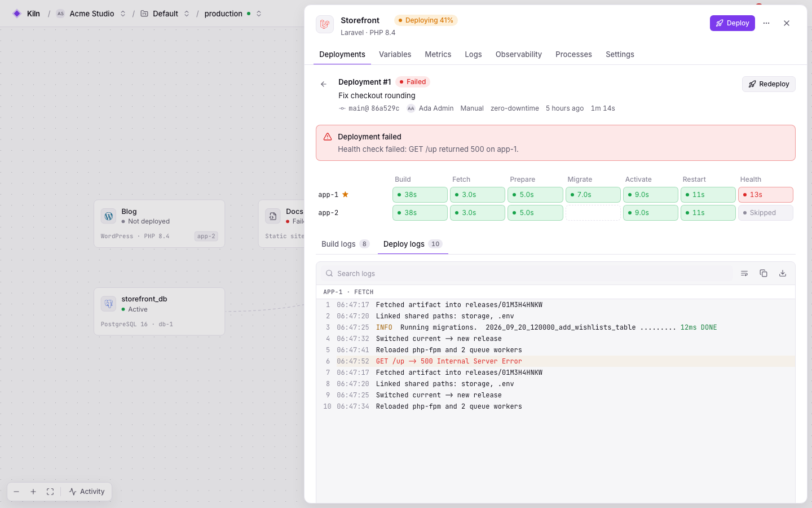Select the app-1 Health stage showing 13s
This screenshot has height=508, width=812.
pyautogui.click(x=766, y=195)
